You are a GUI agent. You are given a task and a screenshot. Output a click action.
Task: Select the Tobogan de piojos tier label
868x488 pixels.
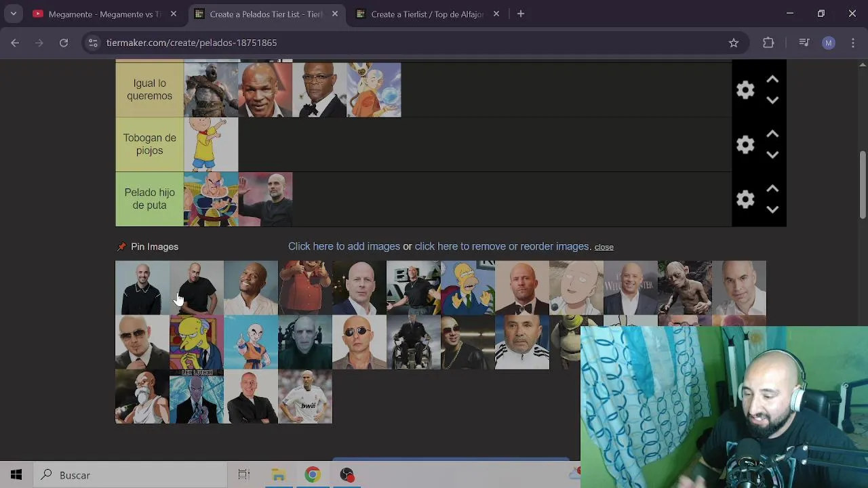(x=149, y=144)
